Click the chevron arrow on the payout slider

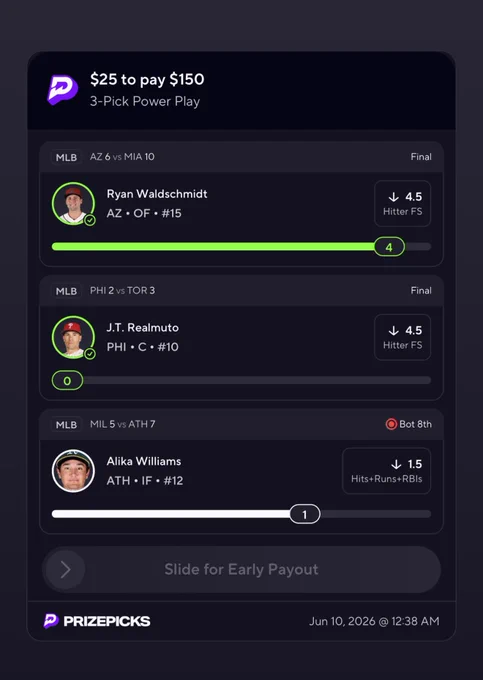tap(65, 569)
